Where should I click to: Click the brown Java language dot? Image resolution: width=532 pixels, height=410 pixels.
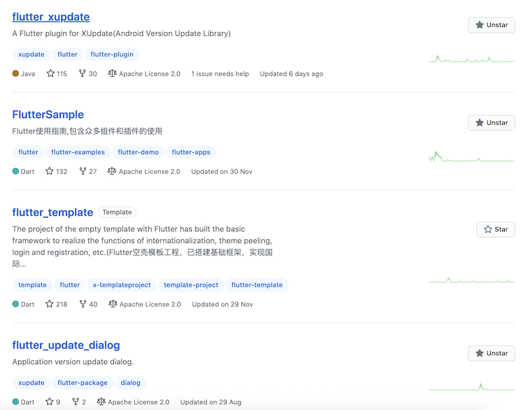(15, 73)
